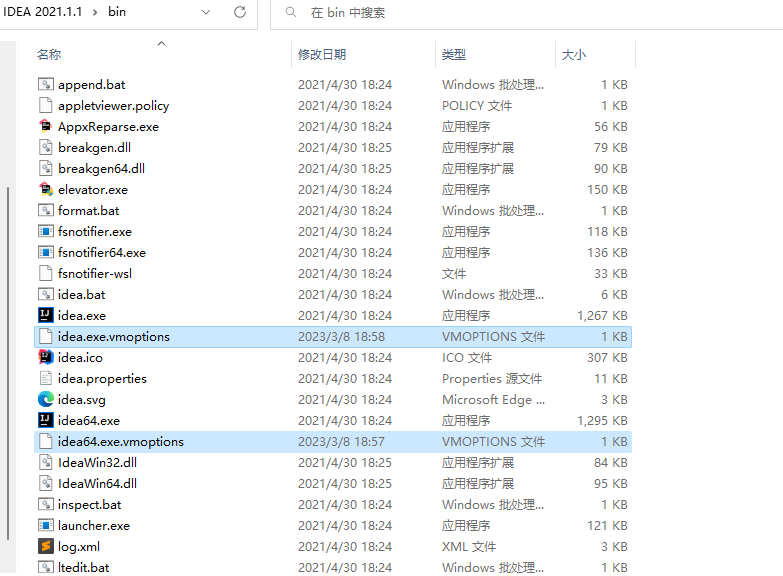
Task: Click the format.bat file icon
Action: 45,210
